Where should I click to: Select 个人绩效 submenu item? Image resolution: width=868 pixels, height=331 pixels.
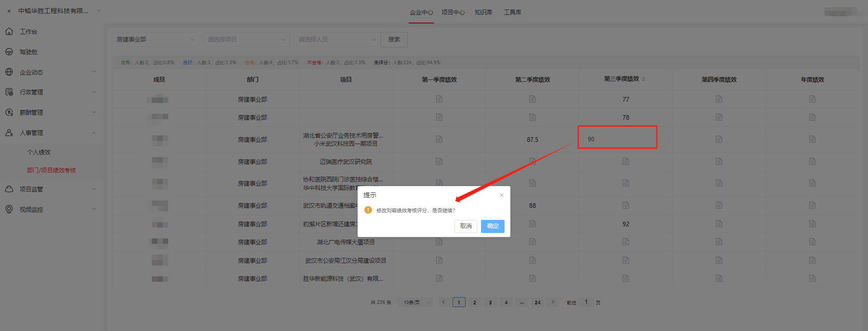click(39, 152)
